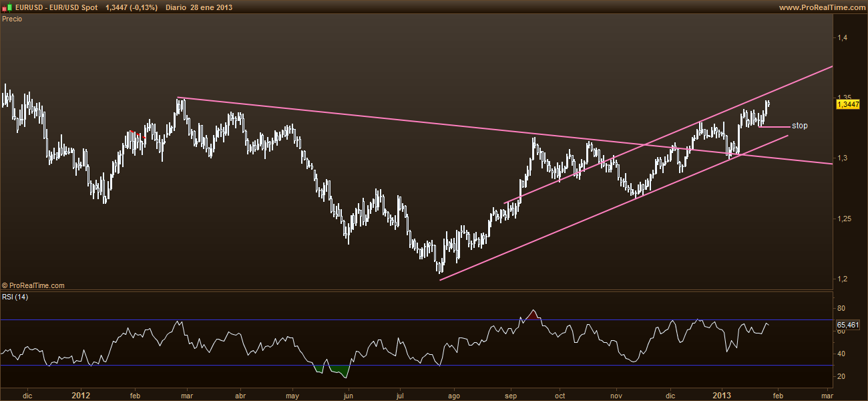
Task: Click the yellow 1,3447 price tag
Action: tap(847, 104)
